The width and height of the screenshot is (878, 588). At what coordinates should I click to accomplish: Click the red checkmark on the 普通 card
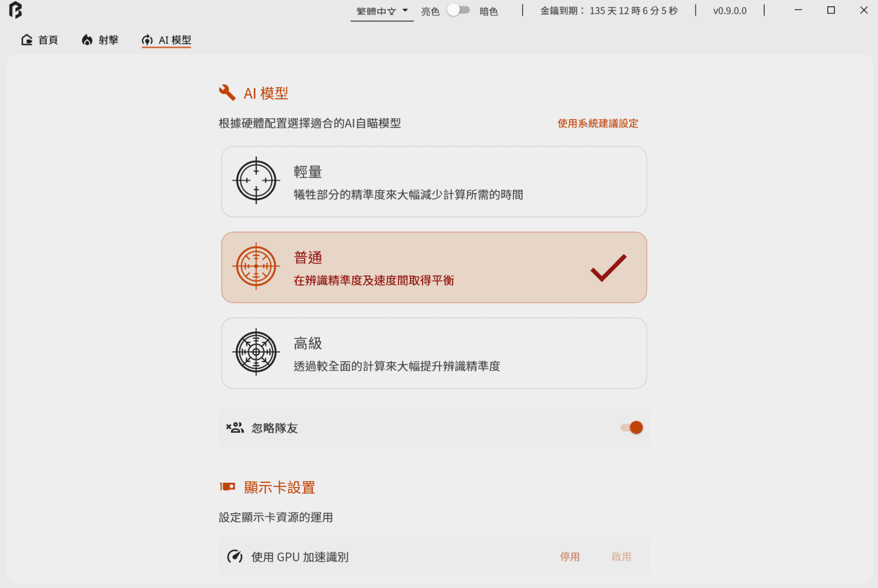coord(608,268)
